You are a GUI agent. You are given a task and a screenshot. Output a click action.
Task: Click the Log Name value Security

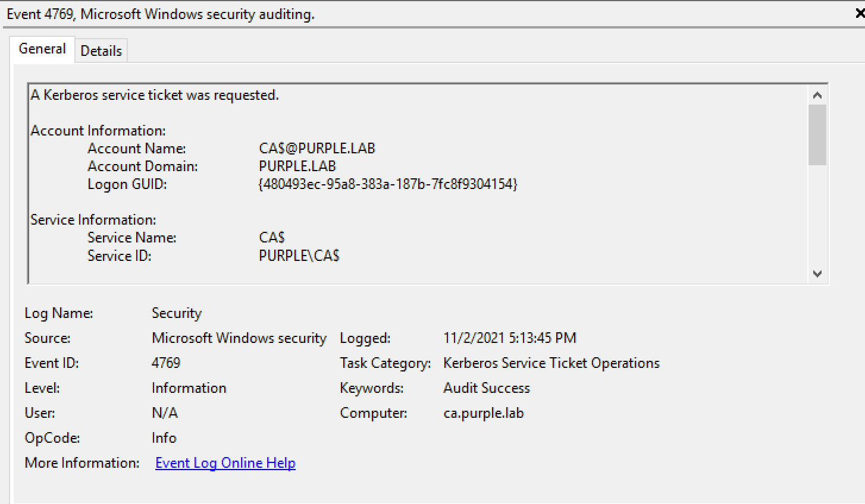[177, 313]
